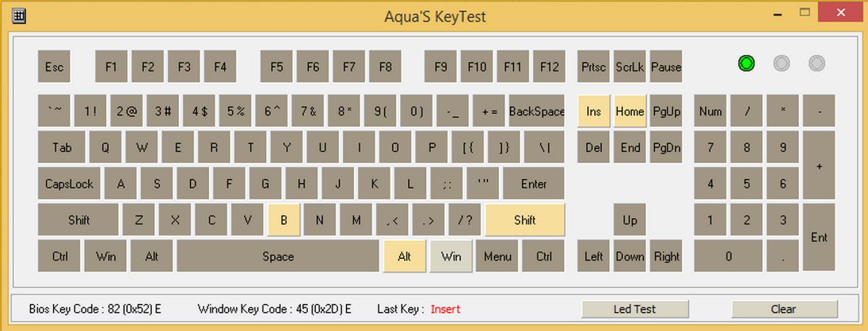Click the highlighted Home key tile
Image resolution: width=868 pixels, height=331 pixels.
(x=630, y=111)
